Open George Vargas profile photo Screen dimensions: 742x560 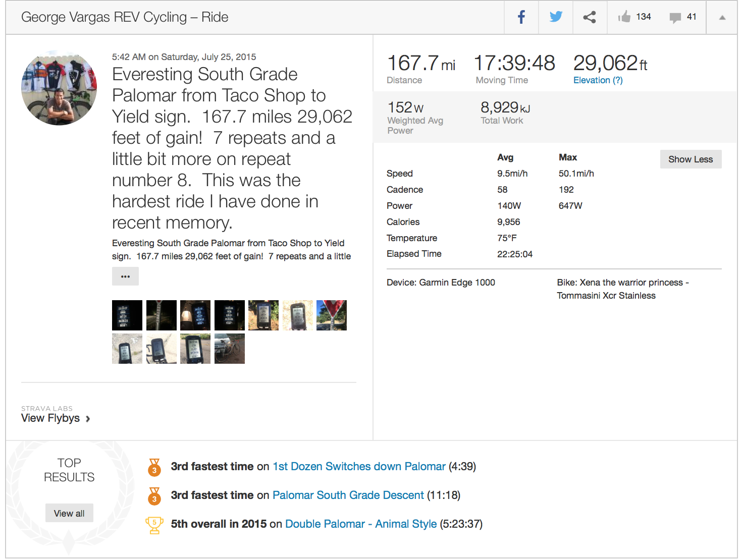pyautogui.click(x=59, y=88)
